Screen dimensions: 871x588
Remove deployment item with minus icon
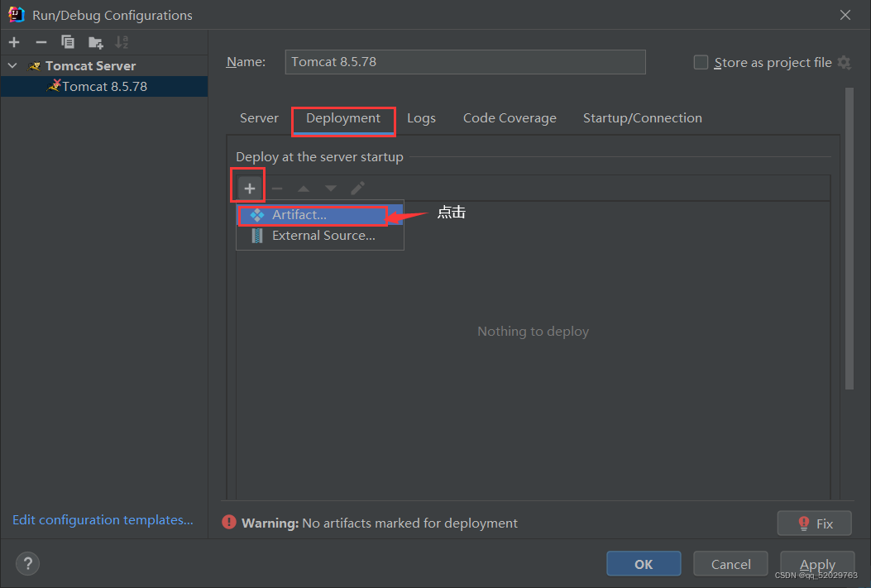[276, 189]
